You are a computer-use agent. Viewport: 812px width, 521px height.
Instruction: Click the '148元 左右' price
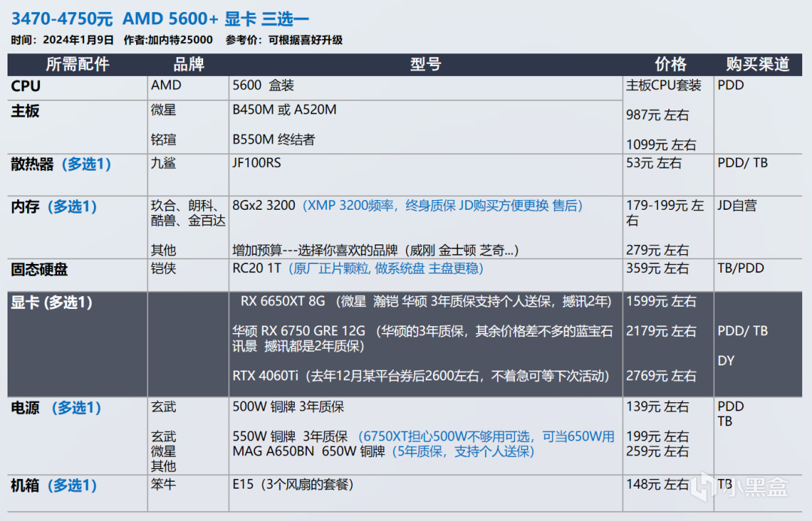657,484
